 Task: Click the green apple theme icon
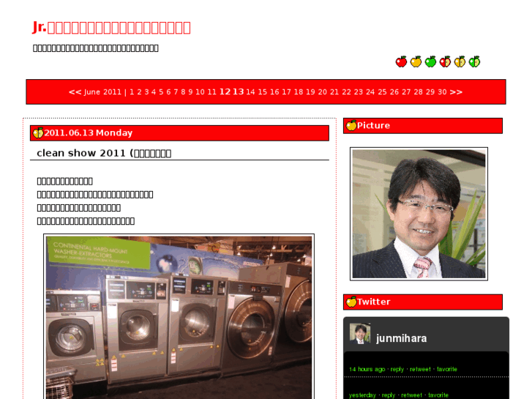(x=430, y=61)
